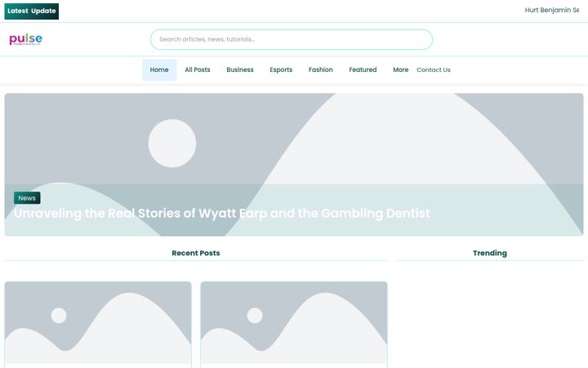Focus the search articles input field
This screenshot has height=368, width=588.
(x=292, y=39)
